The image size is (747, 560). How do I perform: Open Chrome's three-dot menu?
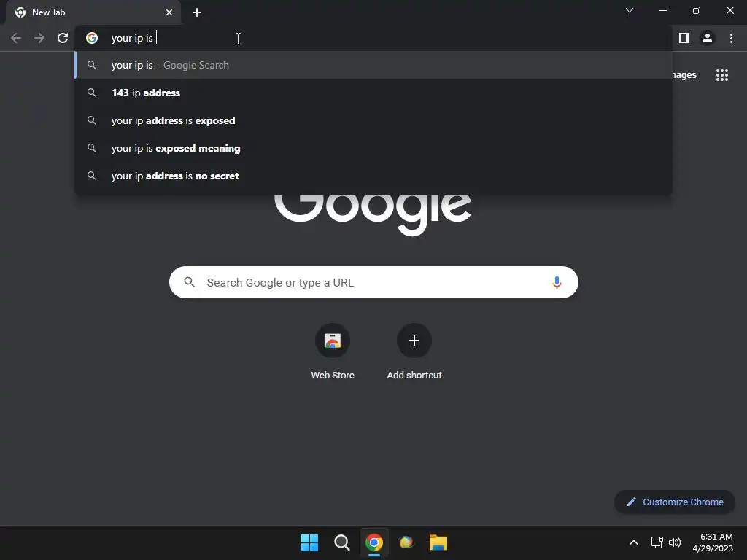coord(731,38)
